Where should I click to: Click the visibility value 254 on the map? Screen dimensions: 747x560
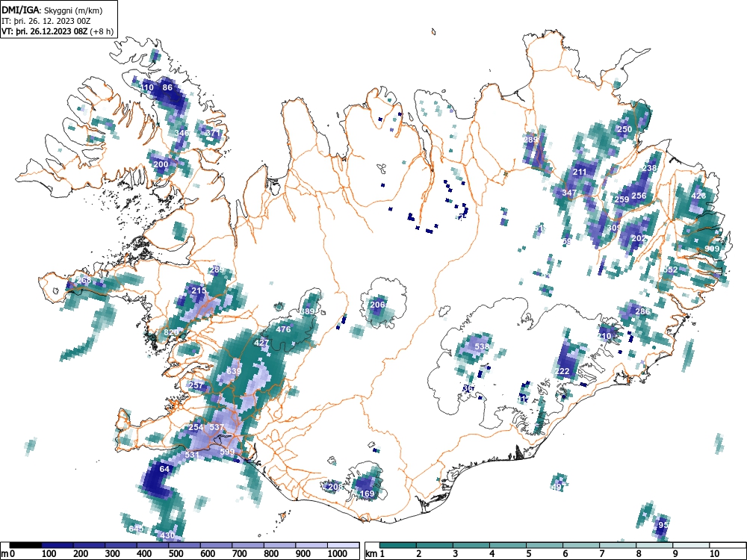pyautogui.click(x=196, y=427)
